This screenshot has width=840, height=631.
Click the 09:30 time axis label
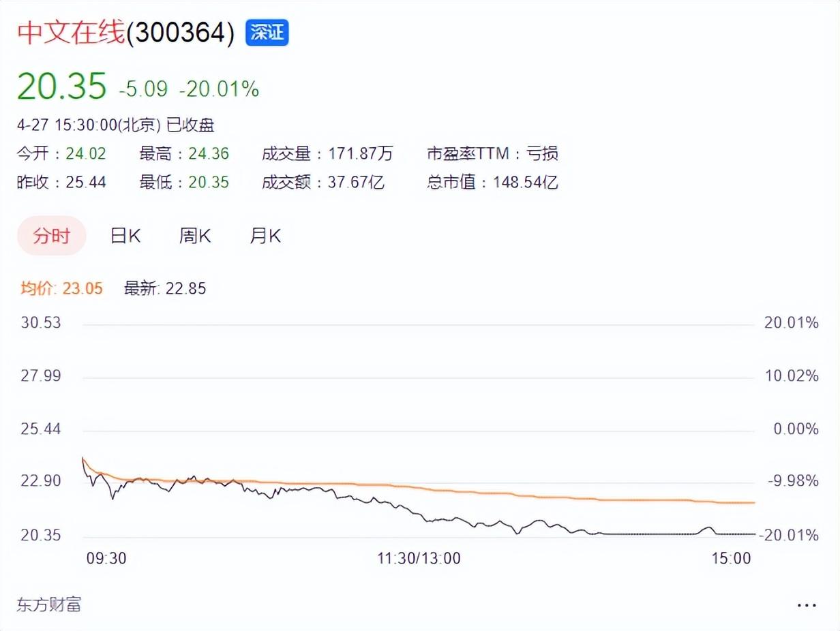pos(106,559)
